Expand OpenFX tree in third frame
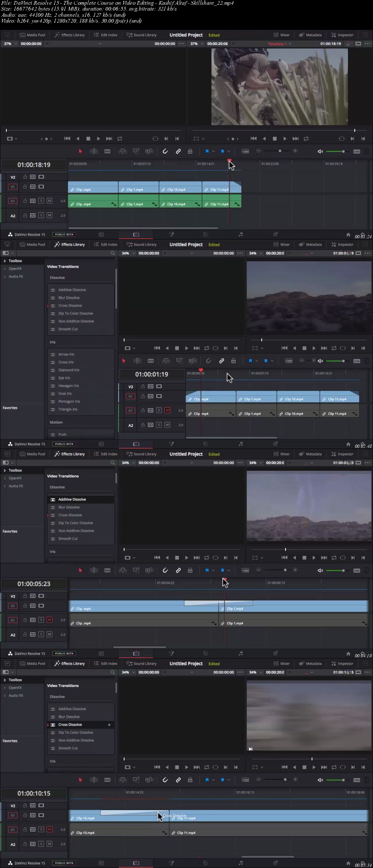Viewport: 373px width, 868px height. tap(5, 478)
